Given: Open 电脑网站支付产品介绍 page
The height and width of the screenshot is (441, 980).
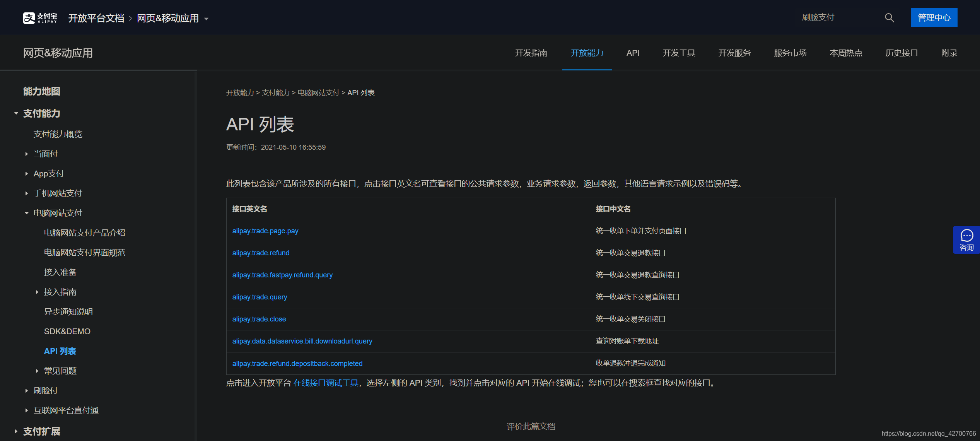Looking at the screenshot, I should (85, 233).
